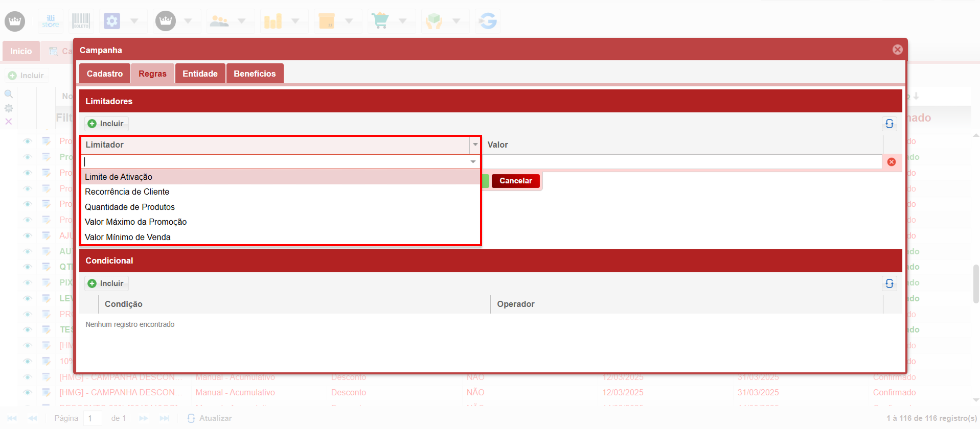Click the blue sync arrows toolbar icon
The height and width of the screenshot is (429, 980).
pos(488,21)
